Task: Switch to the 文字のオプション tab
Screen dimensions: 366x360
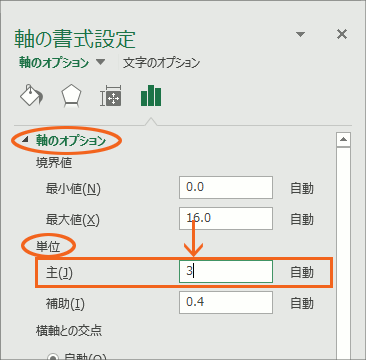Action: (161, 63)
